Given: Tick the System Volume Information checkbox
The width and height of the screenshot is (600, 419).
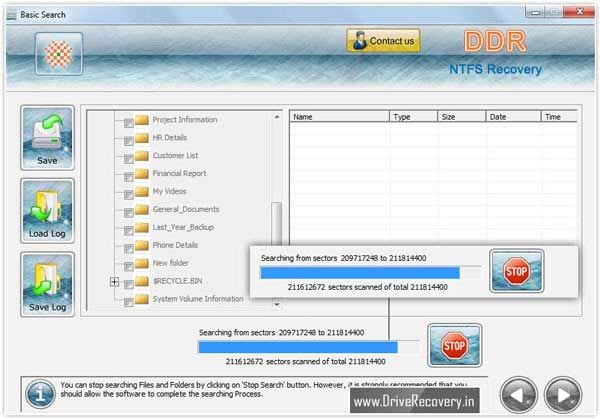Looking at the screenshot, I should 129,302.
